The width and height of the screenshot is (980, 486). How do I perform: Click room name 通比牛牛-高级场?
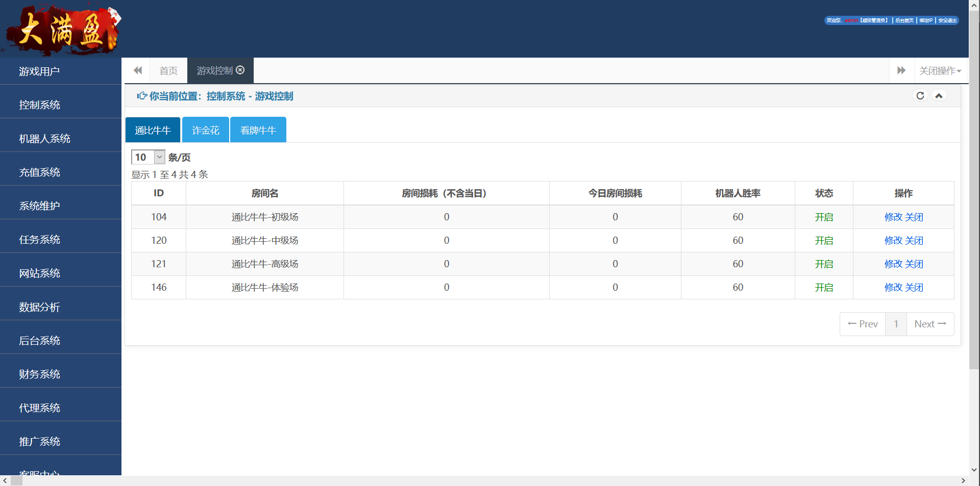[265, 264]
